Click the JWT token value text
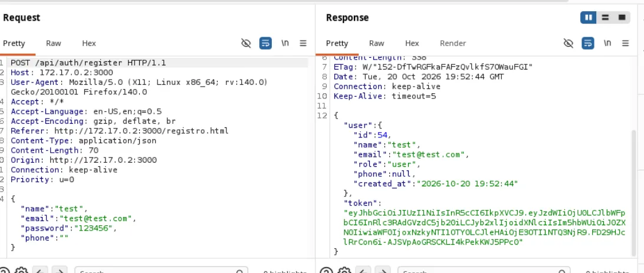644x273 pixels. pos(485,228)
